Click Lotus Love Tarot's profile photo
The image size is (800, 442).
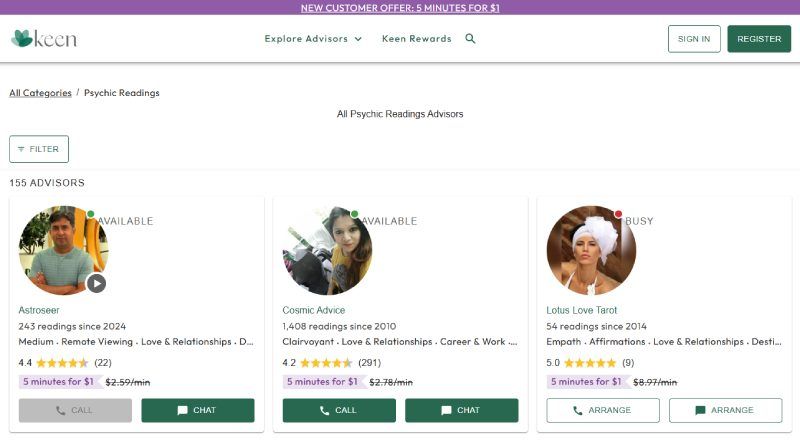click(591, 251)
